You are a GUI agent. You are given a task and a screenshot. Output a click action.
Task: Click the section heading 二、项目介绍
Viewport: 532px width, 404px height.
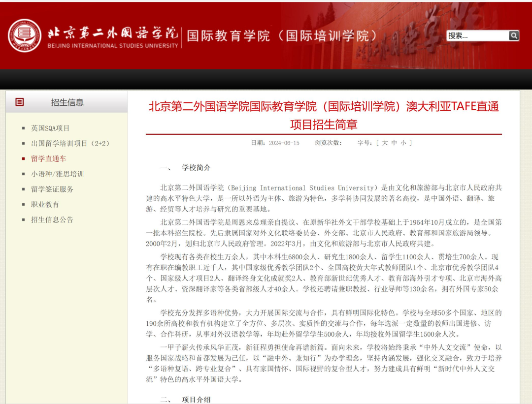185,400
